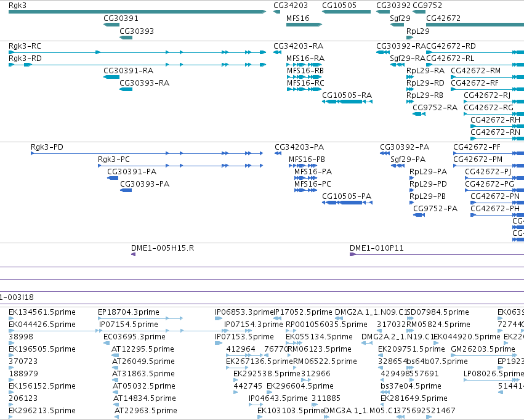The width and height of the screenshot is (524, 420).
Task: Click the CG9752-RA transcript
Action: pyautogui.click(x=419, y=114)
